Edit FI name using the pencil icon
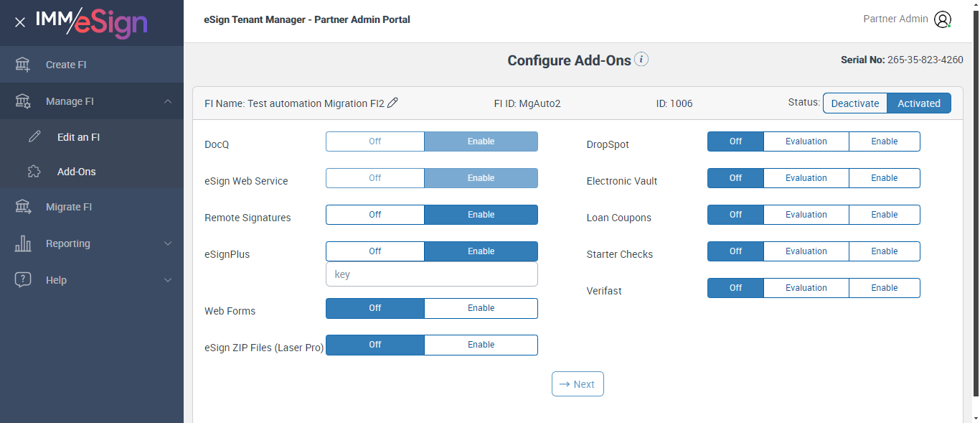Screen dimensions: 980x423 click(x=392, y=103)
